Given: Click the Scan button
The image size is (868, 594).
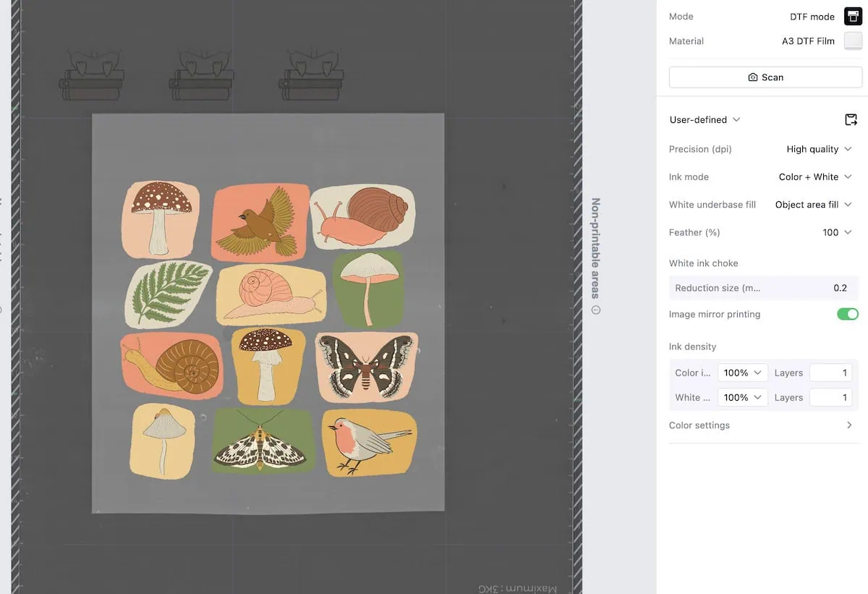Looking at the screenshot, I should coord(765,77).
